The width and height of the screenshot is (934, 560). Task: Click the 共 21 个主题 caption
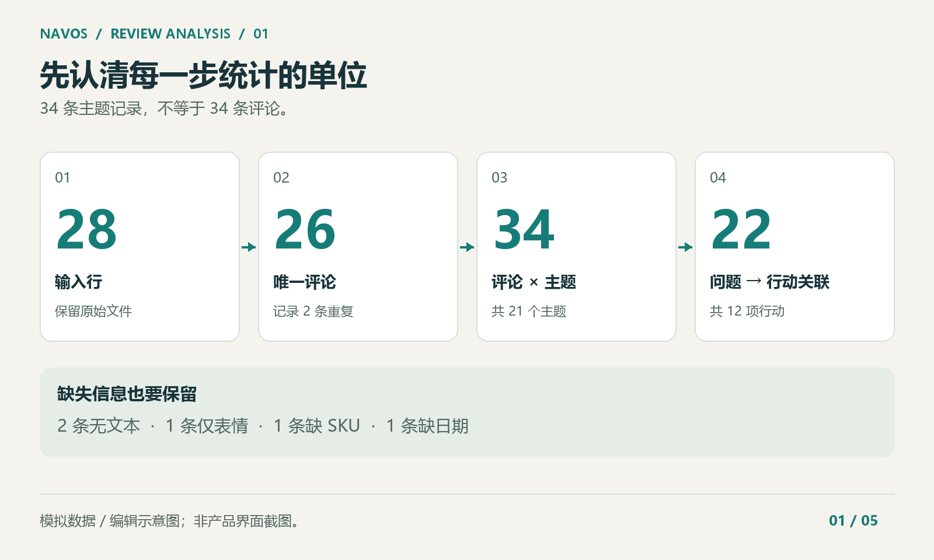tap(529, 311)
